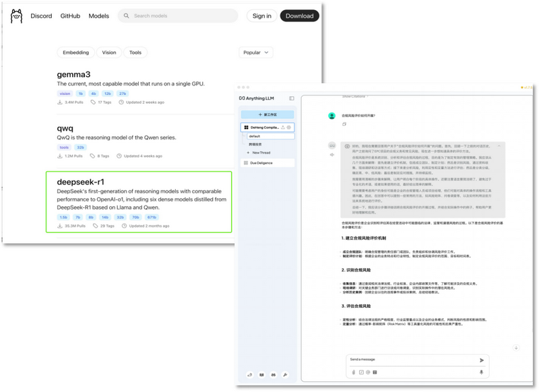539x392 pixels.
Task: Open the deepseek-r1 model page
Action: coord(80,182)
